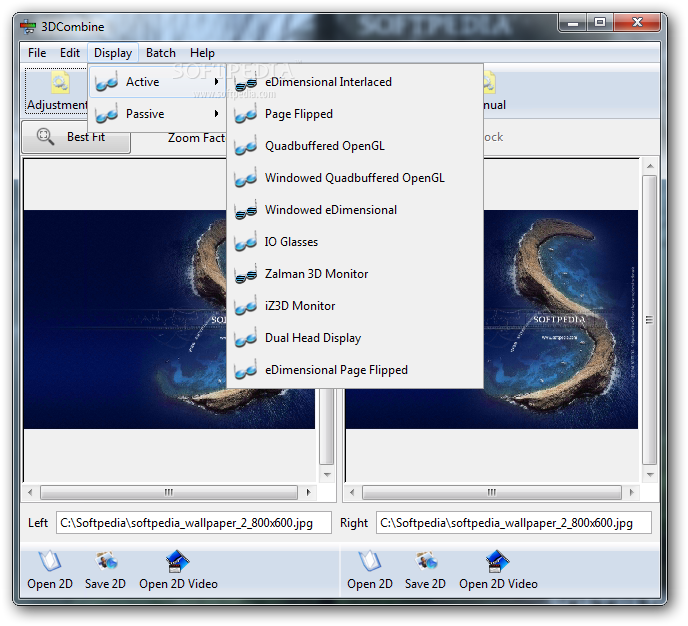688x626 pixels.
Task: Click glasses icon next to IO Glasses
Action: point(246,242)
